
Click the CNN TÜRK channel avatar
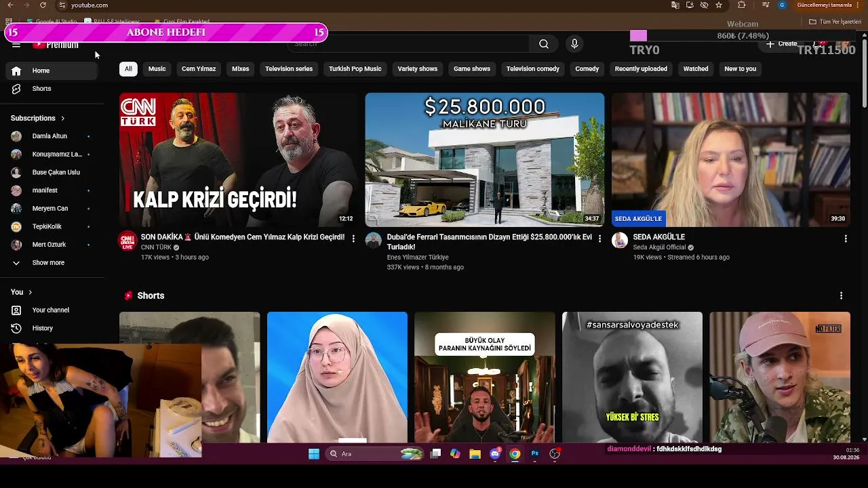tap(127, 241)
